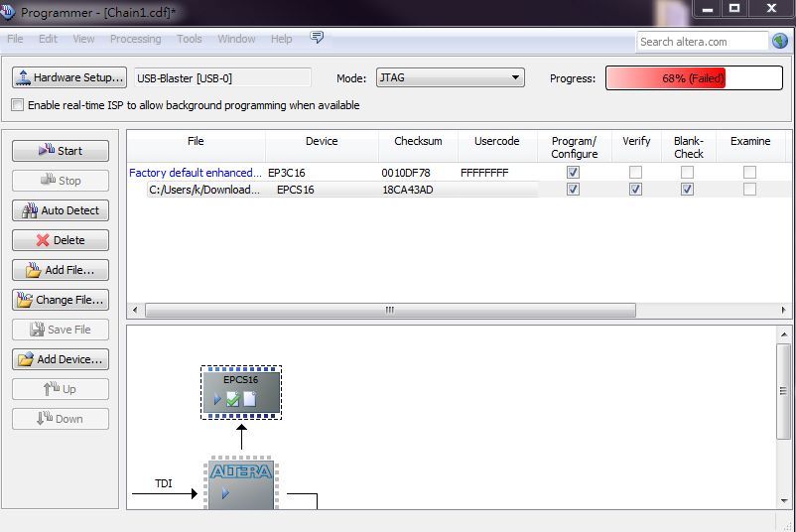
Task: Open the Edit menu
Action: pyautogui.click(x=49, y=39)
